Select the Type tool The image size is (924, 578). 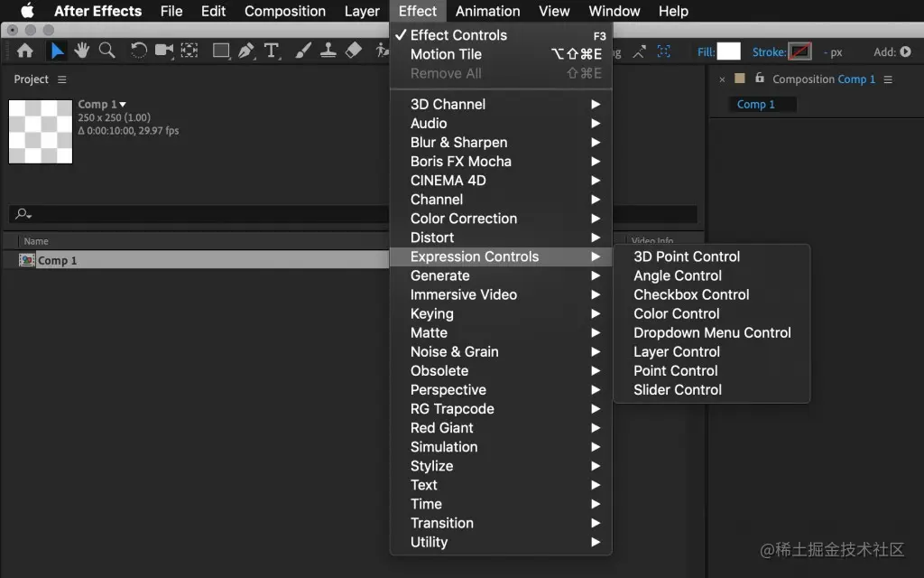click(x=271, y=51)
